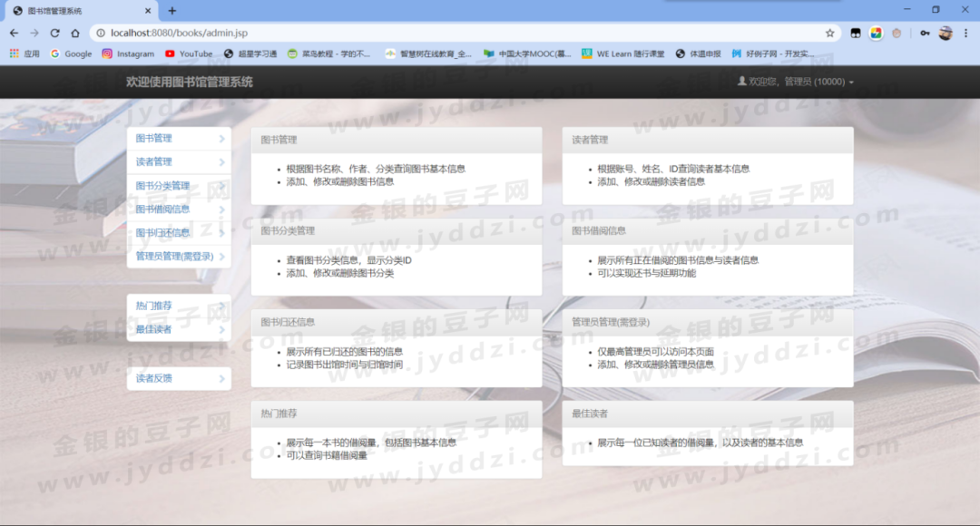This screenshot has width=980, height=526.
Task: Click the site info icon in address bar
Action: pyautogui.click(x=100, y=34)
